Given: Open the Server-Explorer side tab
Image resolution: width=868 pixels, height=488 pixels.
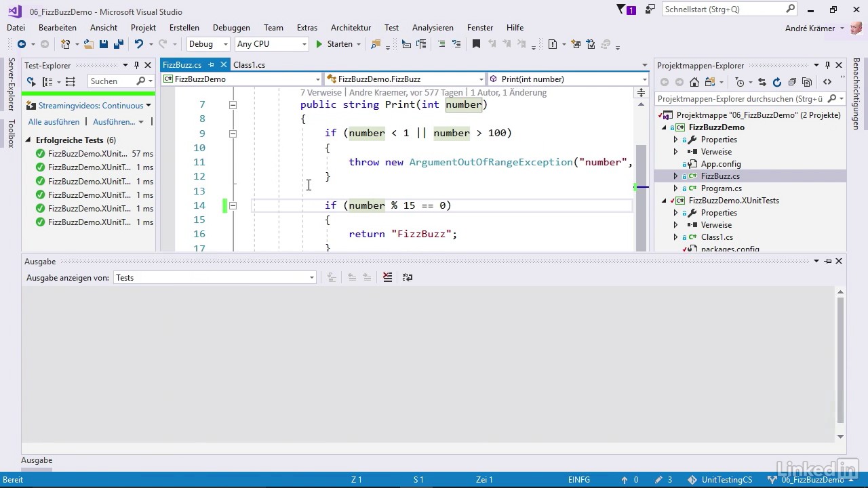Looking at the screenshot, I should coord(11,85).
